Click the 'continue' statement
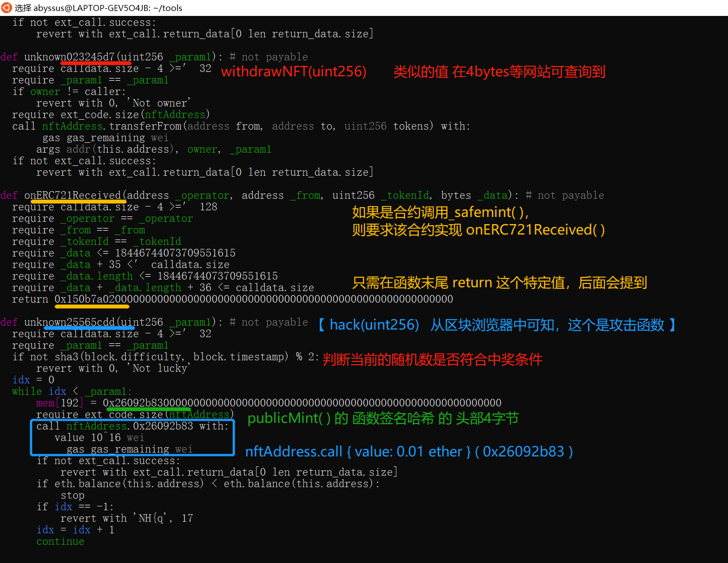This screenshot has height=563, width=728. pos(60,542)
